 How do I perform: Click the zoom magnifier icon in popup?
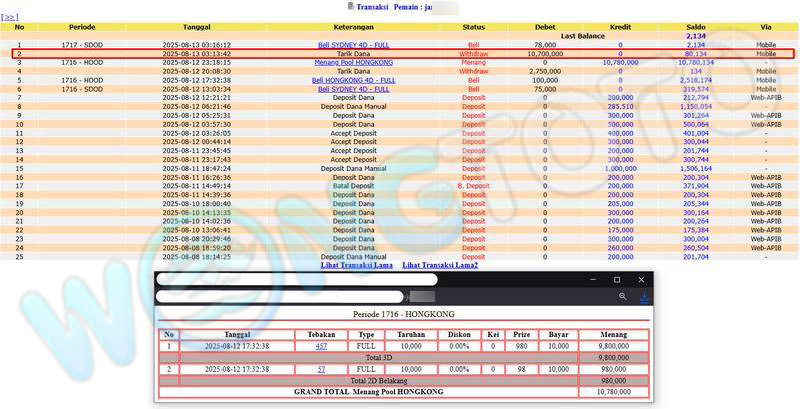(622, 297)
